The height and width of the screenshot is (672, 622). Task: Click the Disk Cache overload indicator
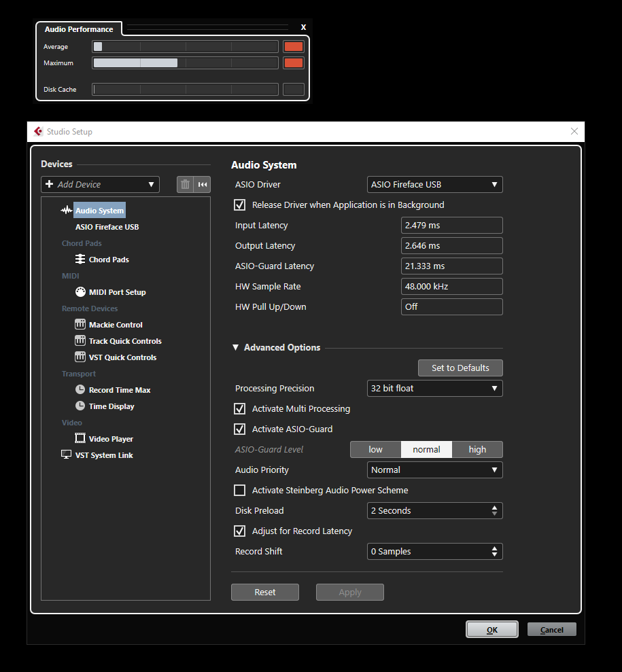pos(294,89)
